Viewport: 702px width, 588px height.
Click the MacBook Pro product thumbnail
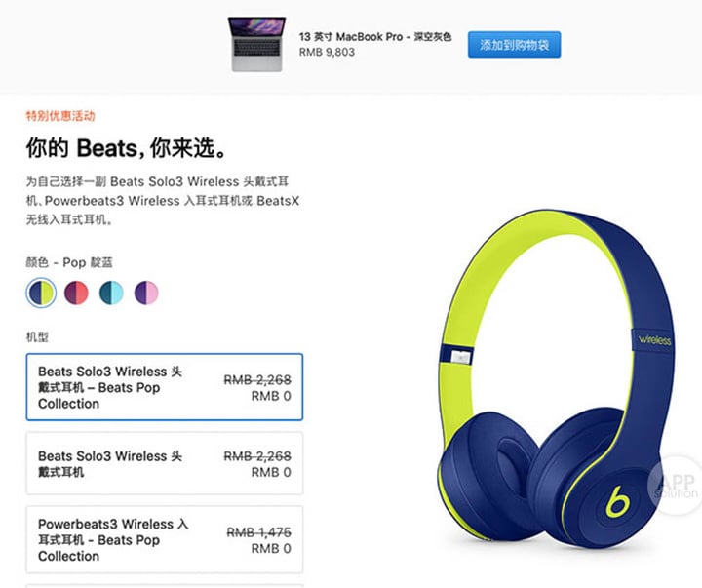click(x=256, y=44)
